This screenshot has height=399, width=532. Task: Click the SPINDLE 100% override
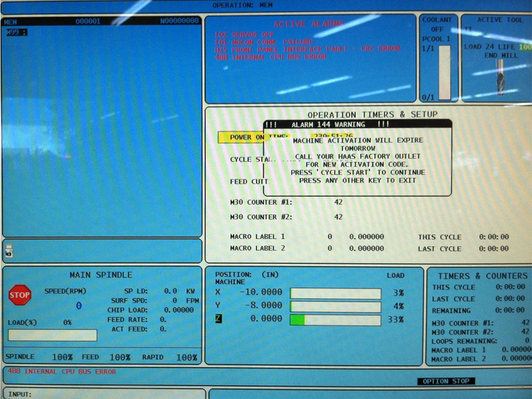39,357
